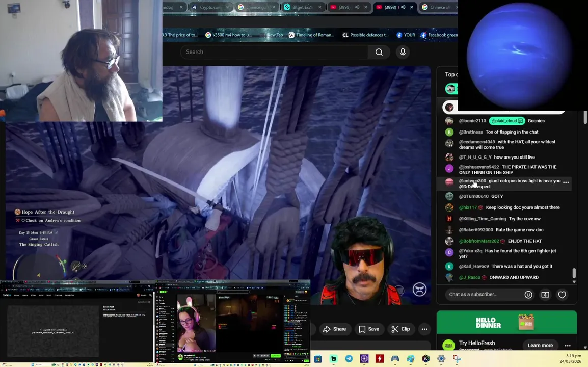This screenshot has width=588, height=367.
Task: Jump to newest chat with down arrow
Action: (x=574, y=282)
